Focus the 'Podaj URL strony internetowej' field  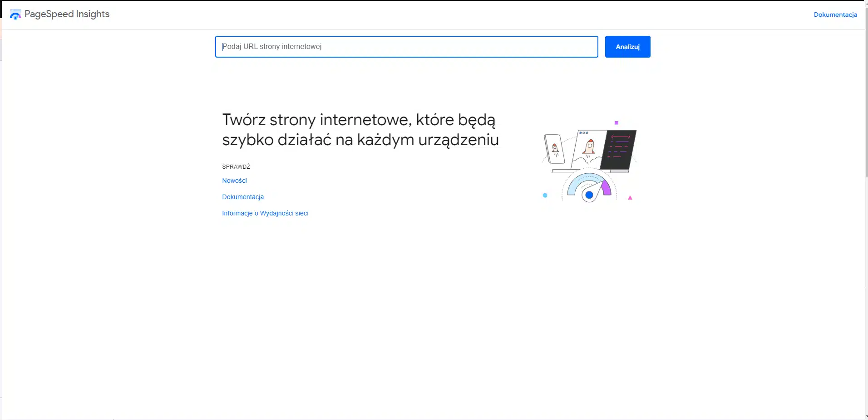click(x=406, y=47)
